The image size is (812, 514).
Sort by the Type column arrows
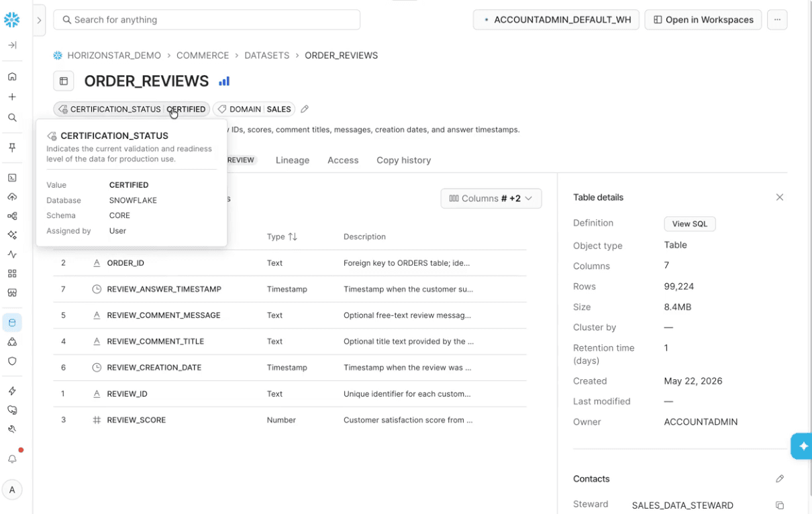click(292, 237)
